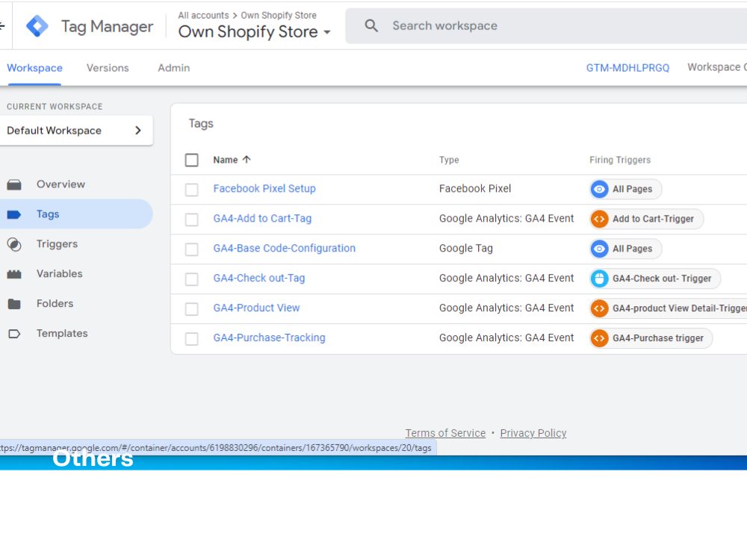Click the GA4-Purchase trigger chip
The height and width of the screenshot is (560, 747).
point(651,338)
